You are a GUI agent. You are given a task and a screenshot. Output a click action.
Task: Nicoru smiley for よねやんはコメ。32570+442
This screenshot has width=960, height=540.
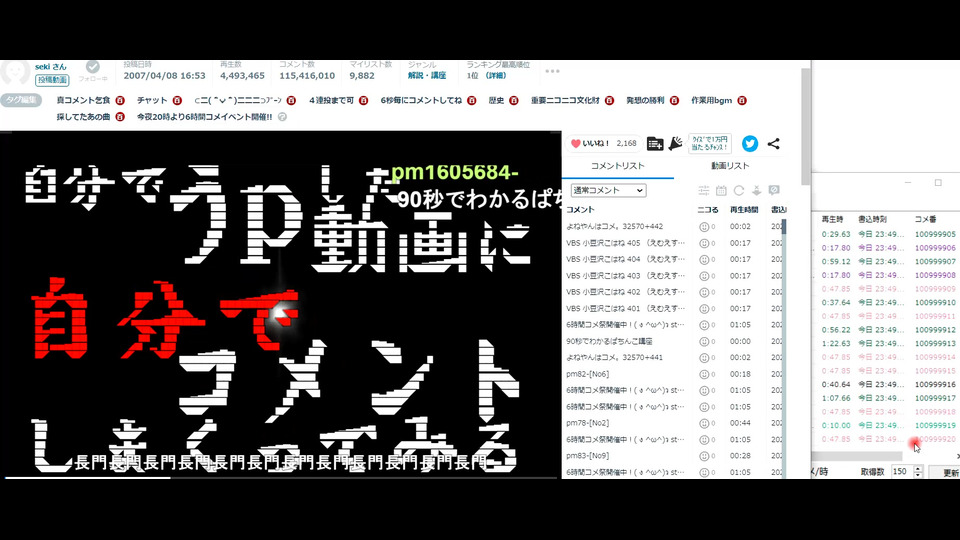click(703, 227)
